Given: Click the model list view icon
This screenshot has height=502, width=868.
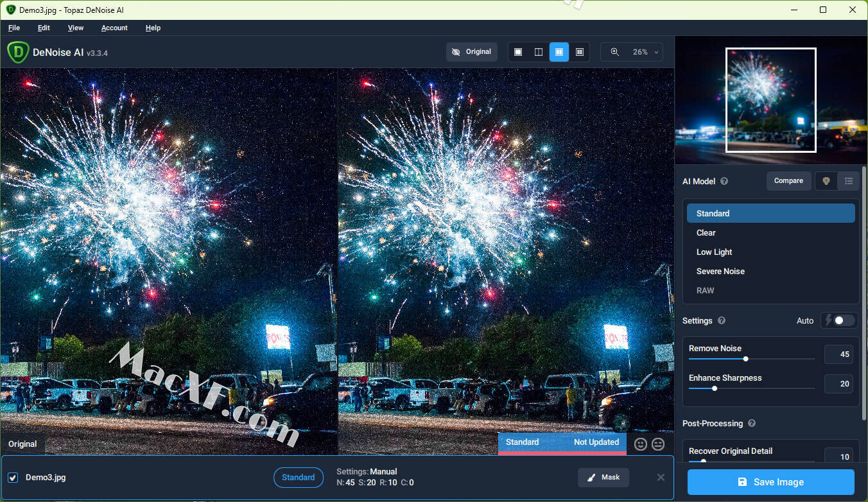Looking at the screenshot, I should coord(849,182).
